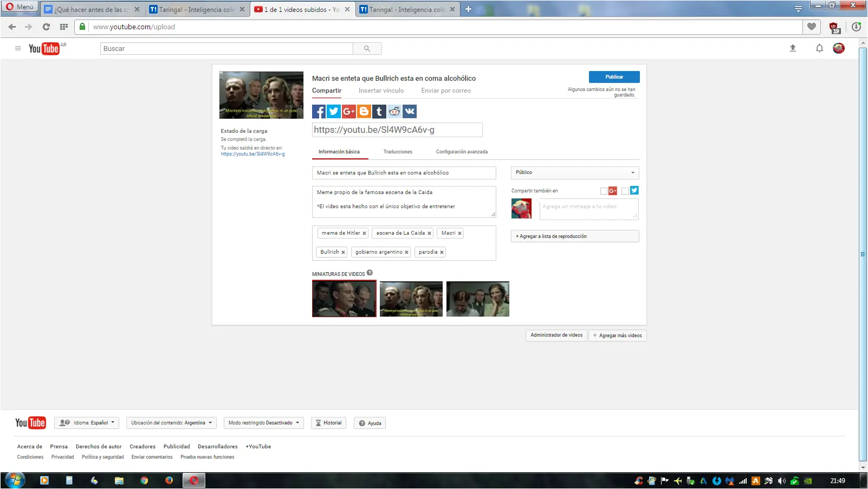Open Historial in footer
Viewport: 868px width, 489px height.
328,423
